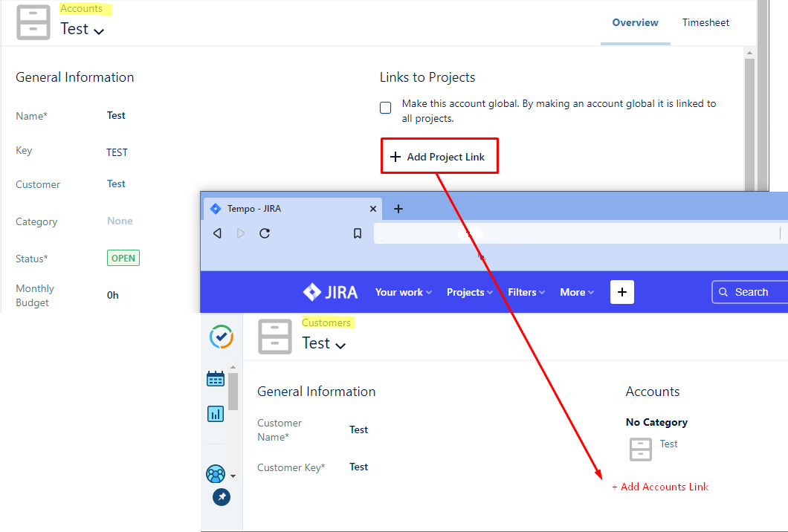
Task: Enable the make this account global checkbox
Action: [386, 108]
